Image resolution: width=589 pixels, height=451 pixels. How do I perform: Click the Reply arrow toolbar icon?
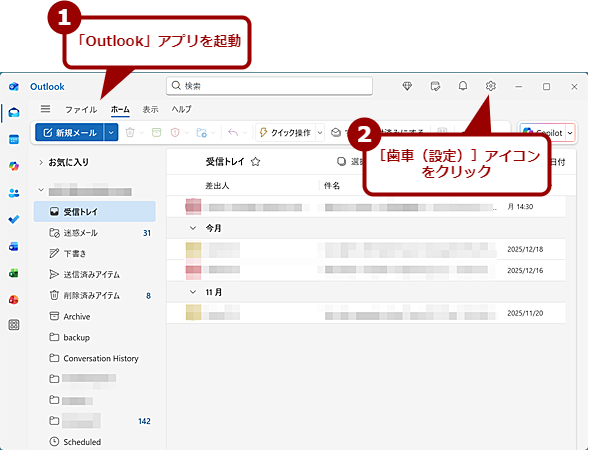click(x=233, y=133)
